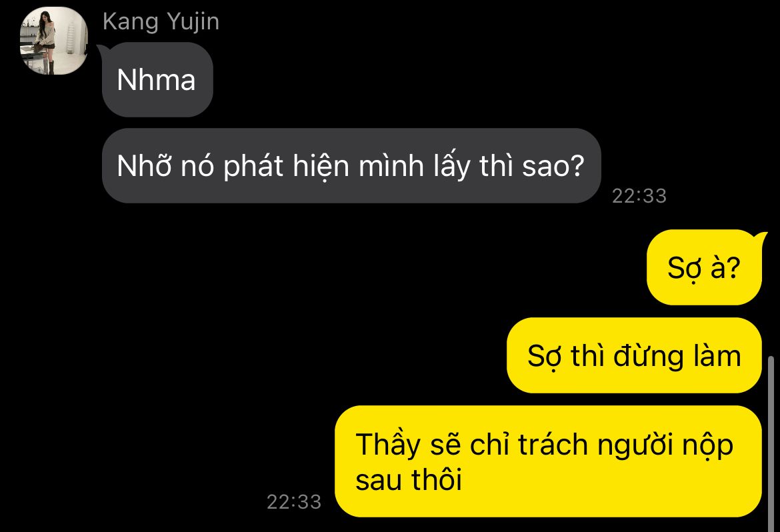Click the word "đừng" in the yellow message

pos(649,357)
